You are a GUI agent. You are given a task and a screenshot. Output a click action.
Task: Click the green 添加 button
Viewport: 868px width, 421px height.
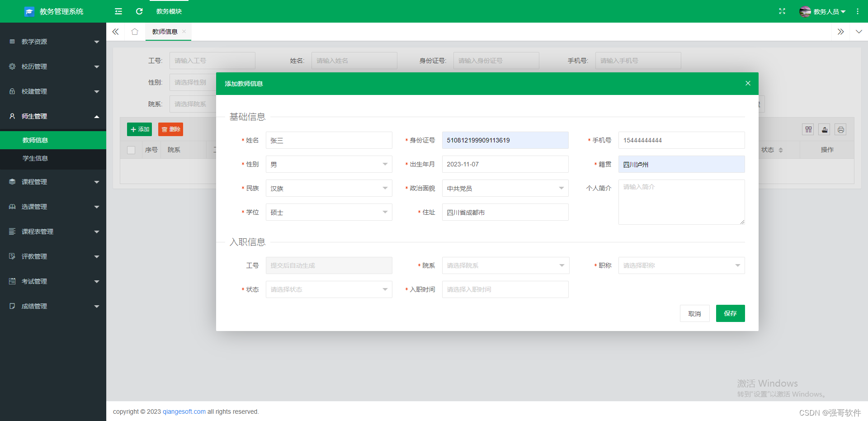(x=140, y=129)
